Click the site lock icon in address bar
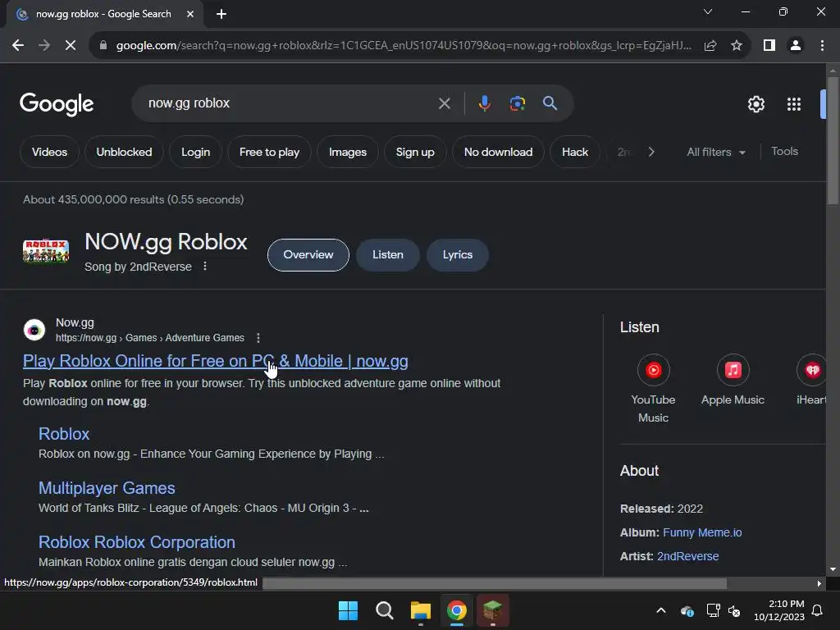Viewport: 840px width, 630px height. (103, 46)
